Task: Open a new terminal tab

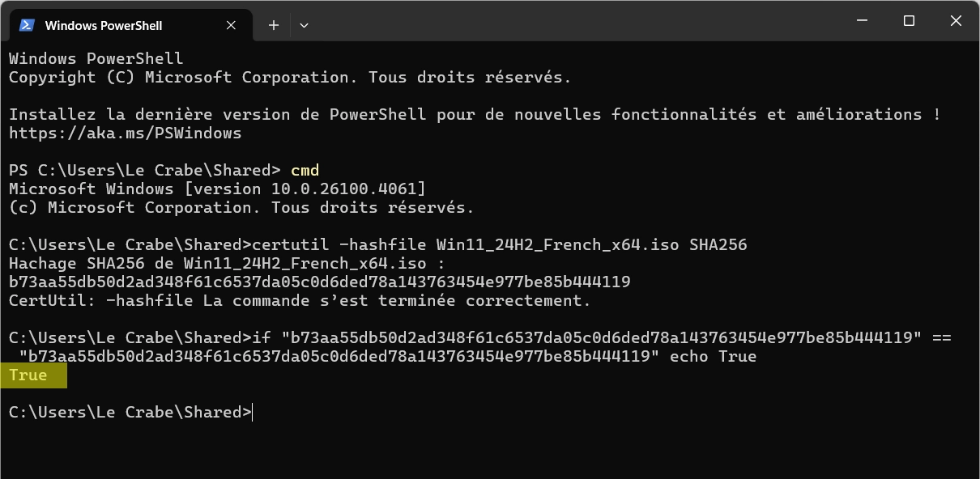Action: coord(274,25)
